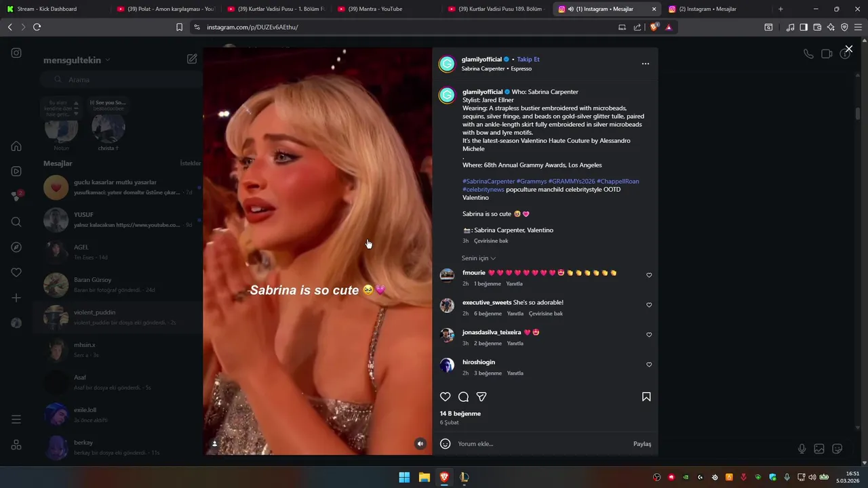Open fmourie's avatar in the comments
The height and width of the screenshot is (488, 868).
coord(447,275)
